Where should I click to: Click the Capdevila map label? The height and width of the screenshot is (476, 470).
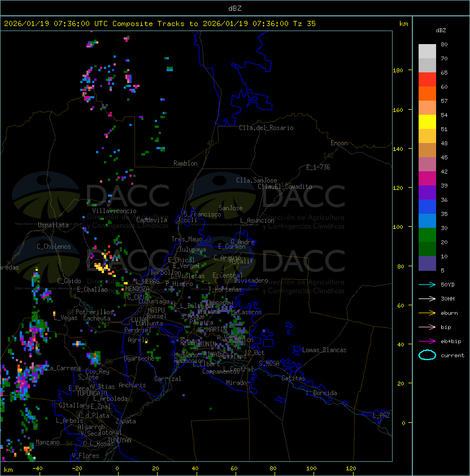click(x=151, y=220)
